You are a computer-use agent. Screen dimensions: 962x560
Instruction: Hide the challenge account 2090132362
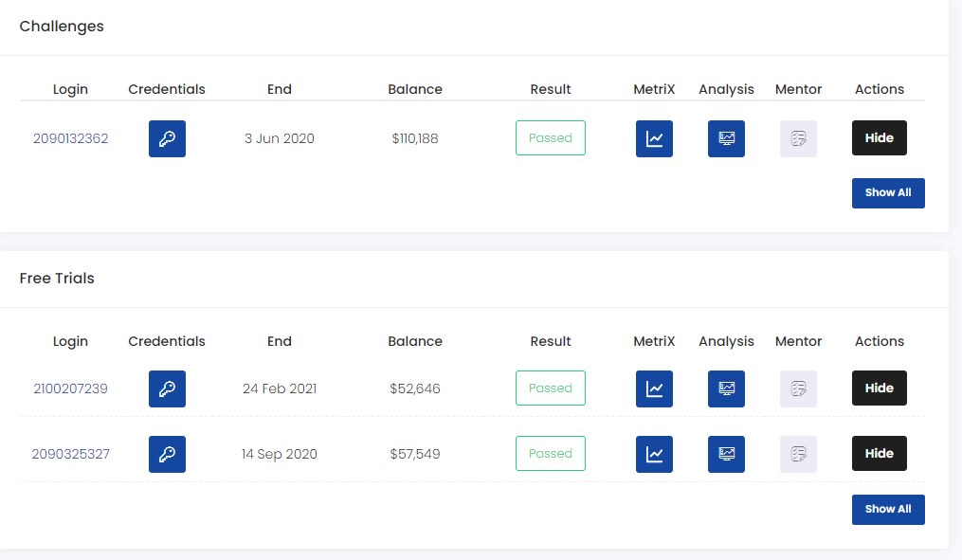(x=879, y=138)
